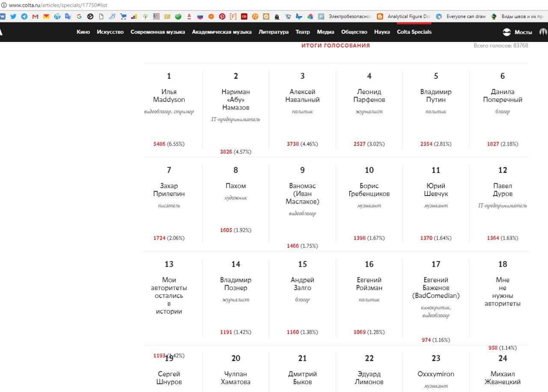Select Борис Гребенщиков entry
The image size is (548, 392).
pyautogui.click(x=369, y=190)
